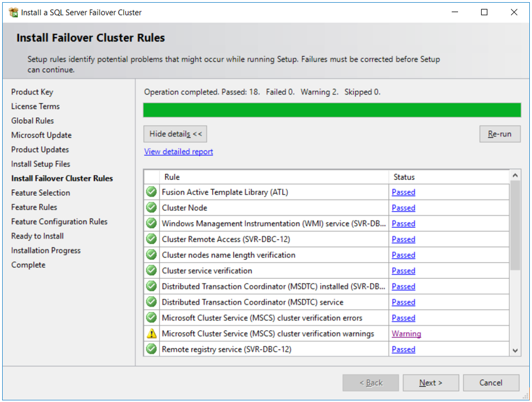Screen dimensions: 532x402
Task: Click the check icon for Remote registry service
Action: coord(151,349)
